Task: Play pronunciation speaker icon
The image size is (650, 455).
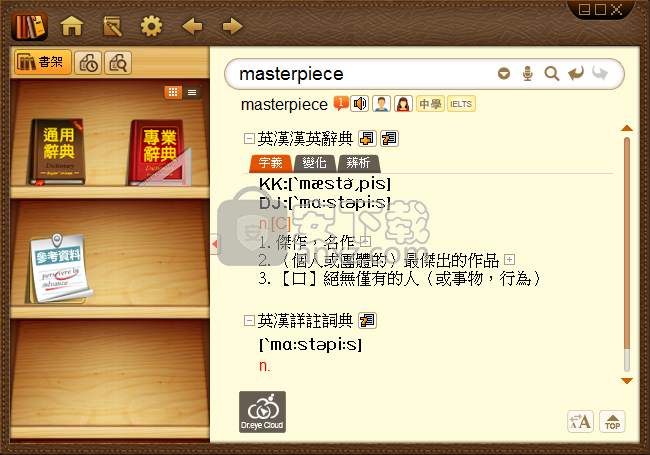Action: pyautogui.click(x=359, y=104)
